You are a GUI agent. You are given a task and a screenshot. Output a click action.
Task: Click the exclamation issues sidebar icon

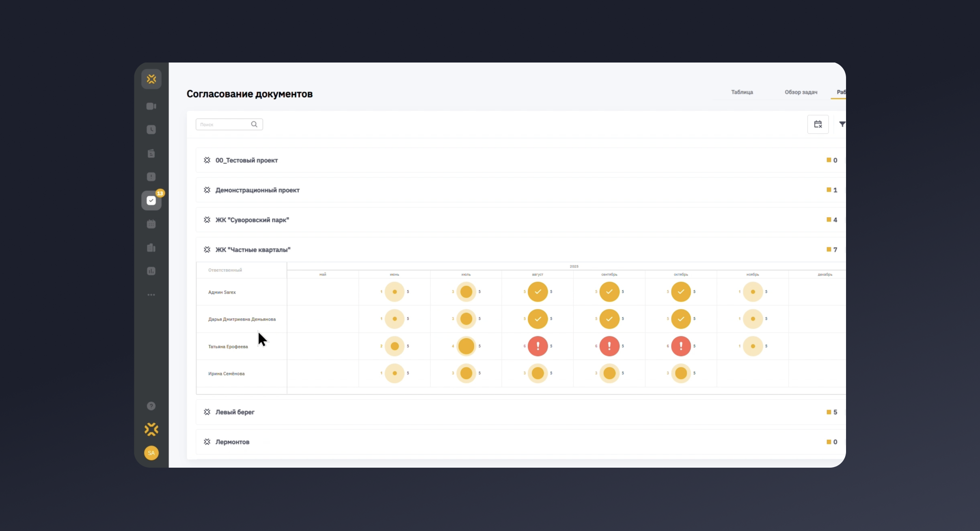[x=151, y=177]
